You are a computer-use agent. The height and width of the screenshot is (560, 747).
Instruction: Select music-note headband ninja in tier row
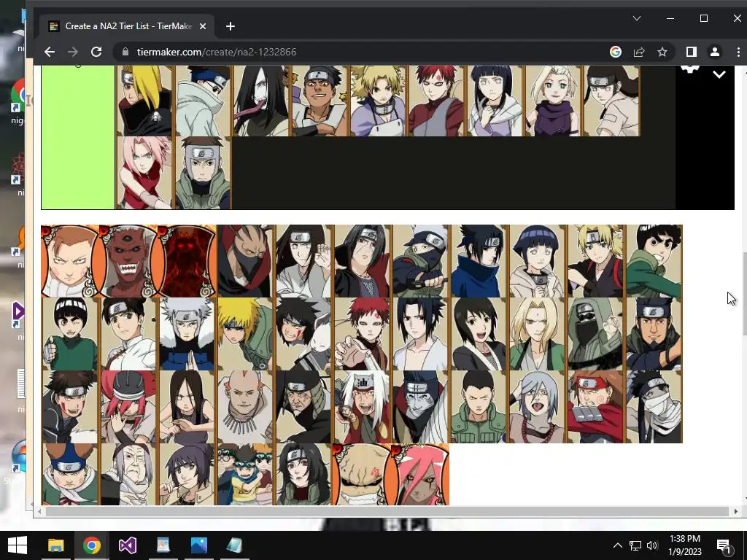(320, 101)
